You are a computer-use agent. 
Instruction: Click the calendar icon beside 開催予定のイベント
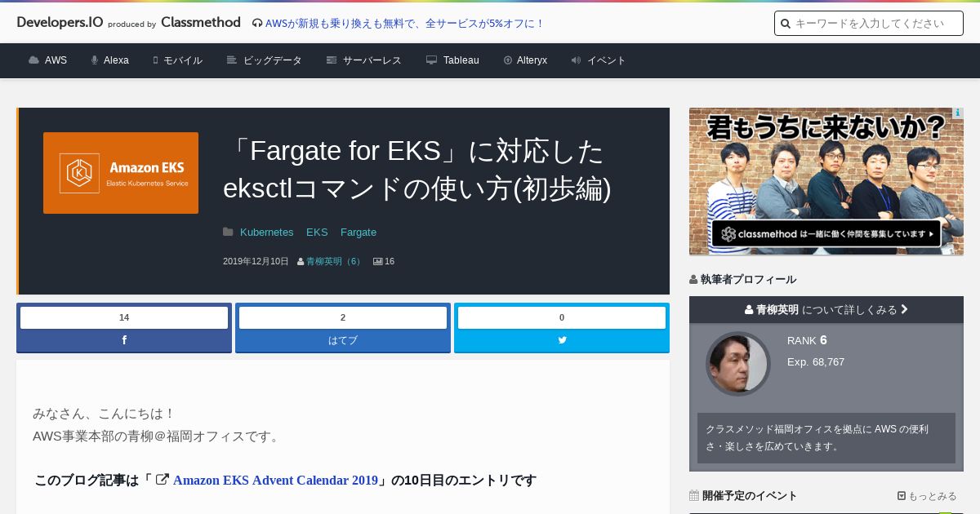[694, 495]
